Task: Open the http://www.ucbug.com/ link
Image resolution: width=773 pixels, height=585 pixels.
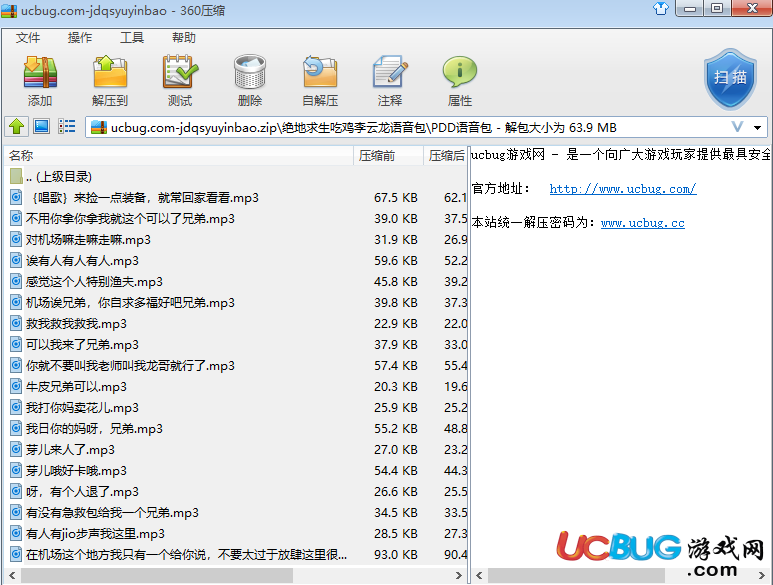Action: coord(623,189)
